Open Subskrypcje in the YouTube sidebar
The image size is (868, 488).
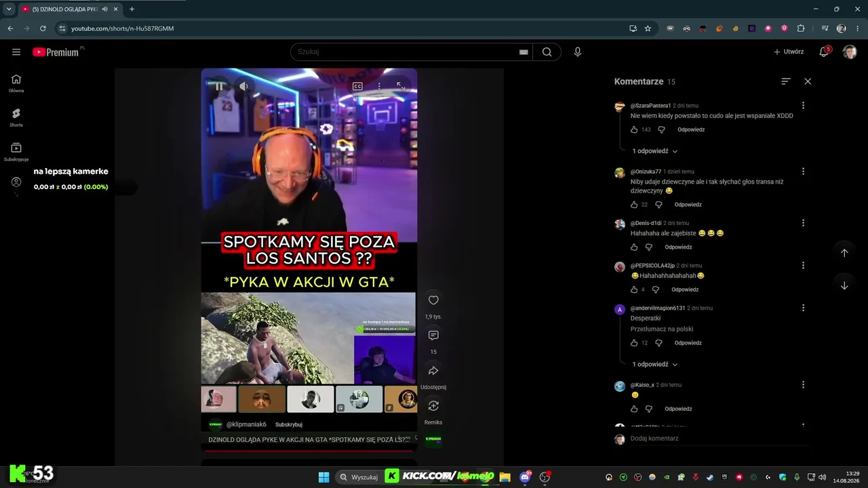pyautogui.click(x=16, y=152)
